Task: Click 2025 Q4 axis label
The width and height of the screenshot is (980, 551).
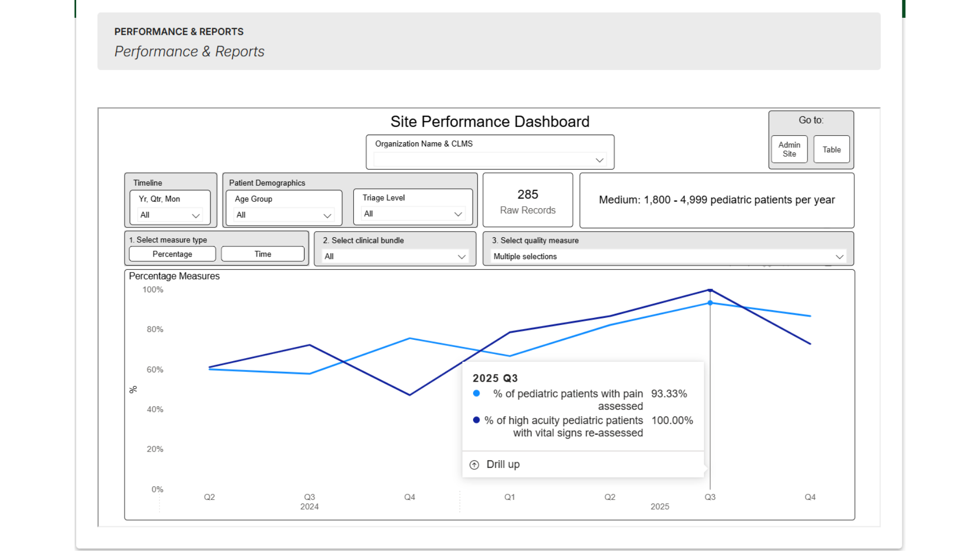Action: [x=810, y=497]
